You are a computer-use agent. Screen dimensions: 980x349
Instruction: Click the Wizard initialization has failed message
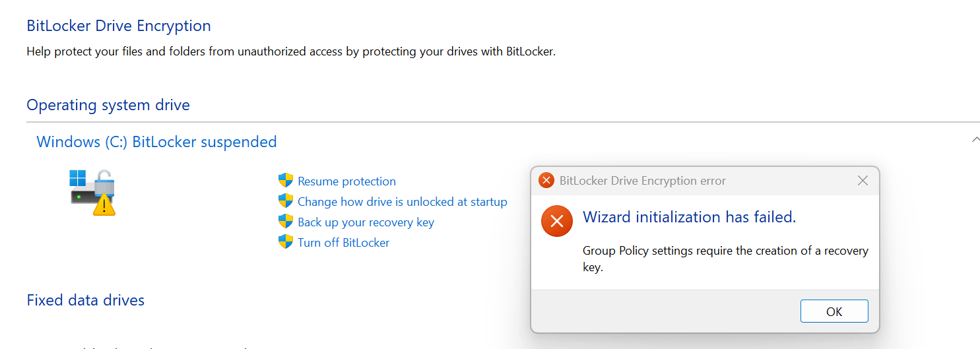[689, 217]
